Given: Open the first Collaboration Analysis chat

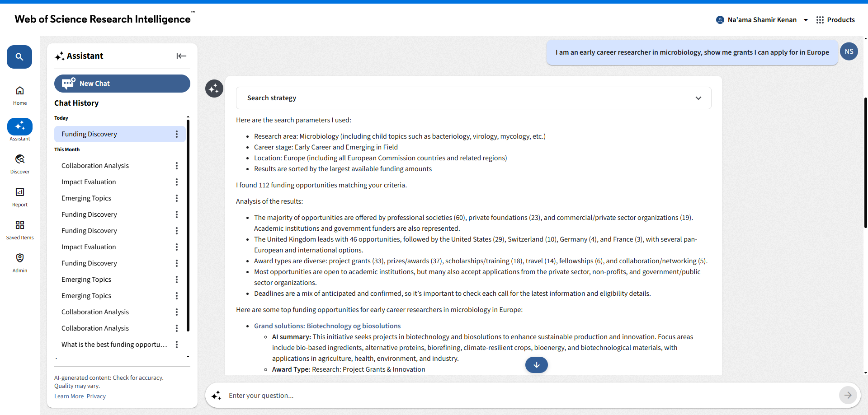Looking at the screenshot, I should (95, 166).
